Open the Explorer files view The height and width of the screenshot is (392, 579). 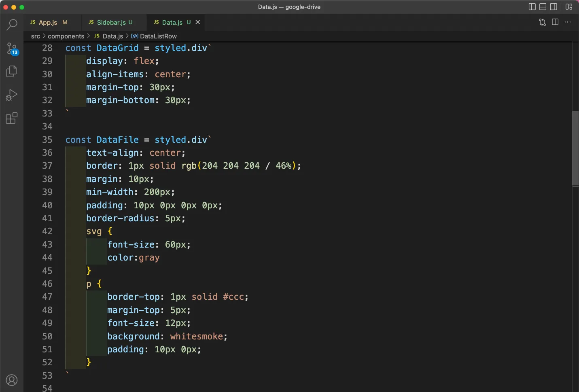[12, 72]
